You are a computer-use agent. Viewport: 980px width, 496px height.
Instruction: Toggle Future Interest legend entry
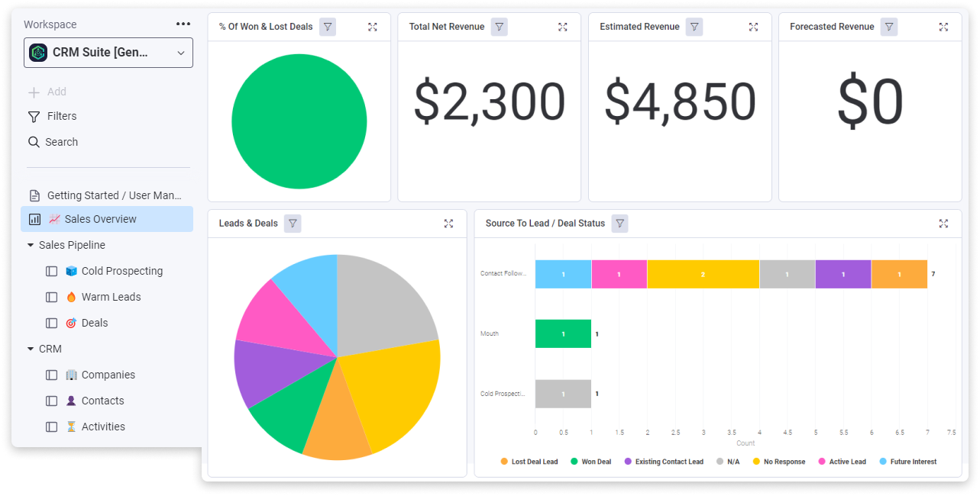coord(908,462)
